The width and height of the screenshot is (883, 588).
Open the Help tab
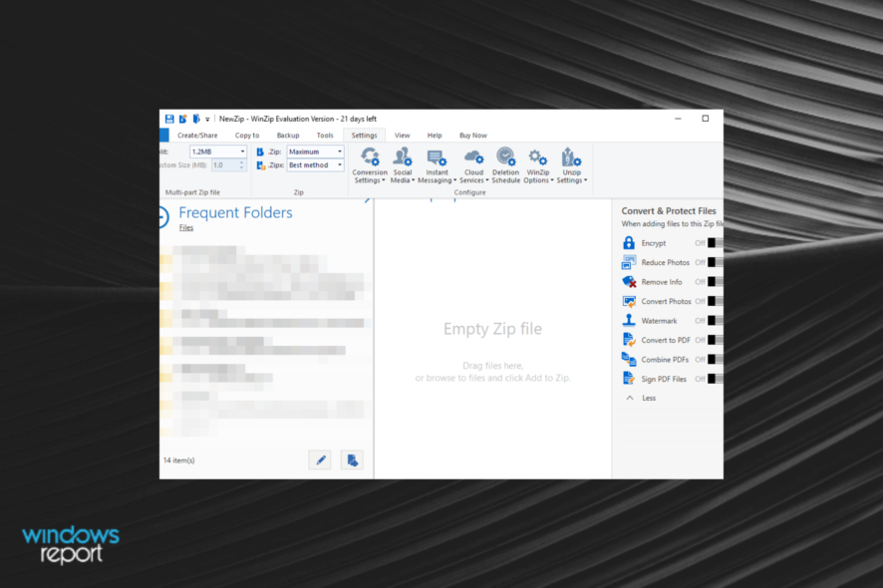[x=435, y=136]
